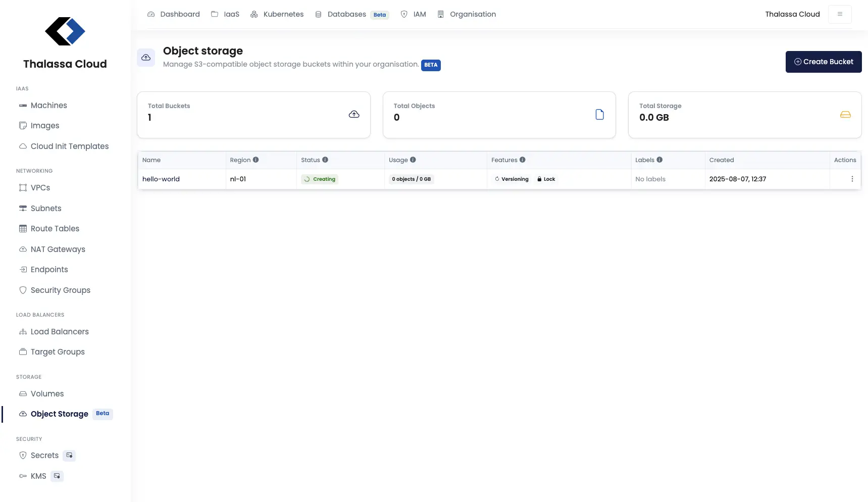Viewport: 868px width, 502px height.
Task: Open the hello-world bucket
Action: tap(161, 179)
